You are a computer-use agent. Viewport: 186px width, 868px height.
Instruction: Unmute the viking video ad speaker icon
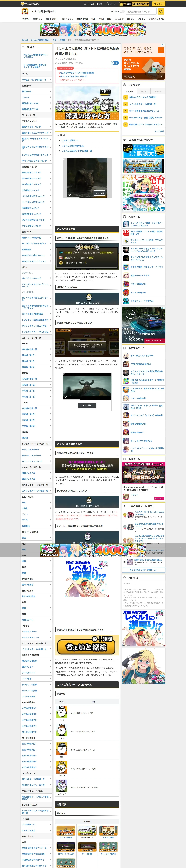[x=66, y=397]
